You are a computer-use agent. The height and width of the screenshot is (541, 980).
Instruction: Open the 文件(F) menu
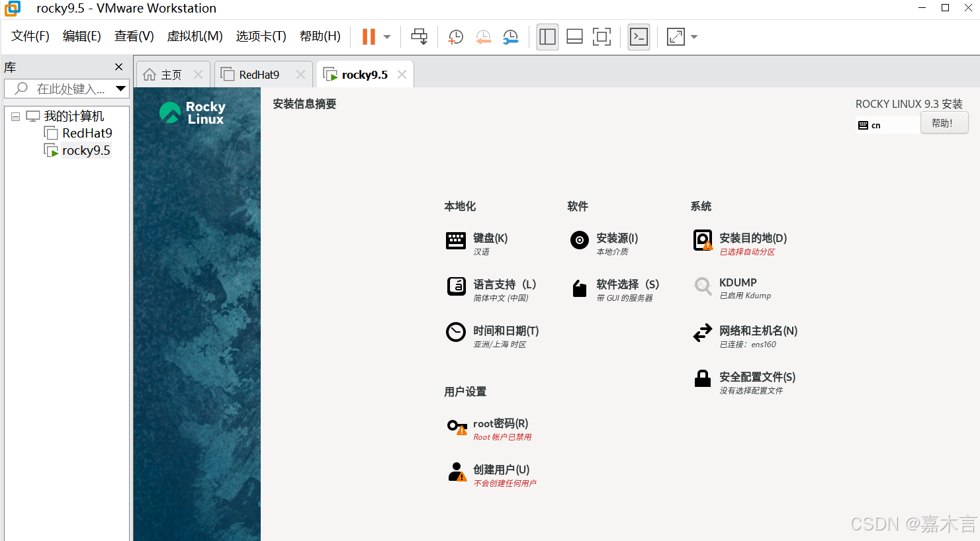click(x=30, y=36)
